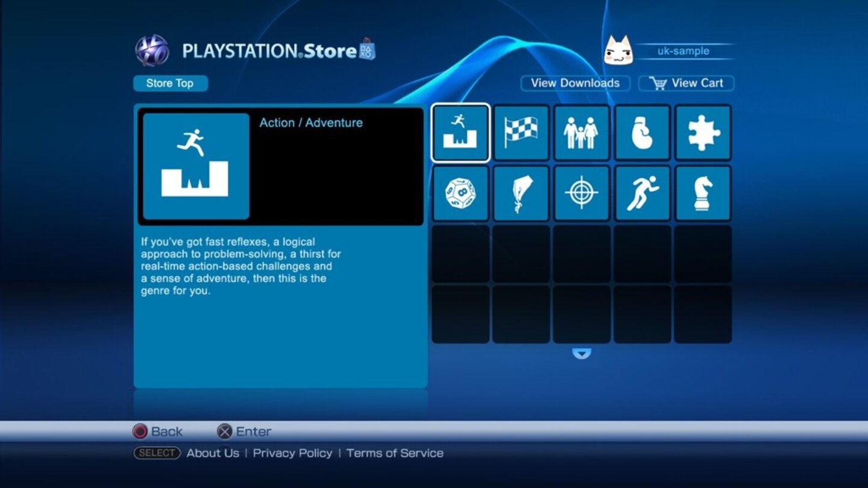
Task: Open the View Cart shopping cart icon
Action: coord(661,83)
